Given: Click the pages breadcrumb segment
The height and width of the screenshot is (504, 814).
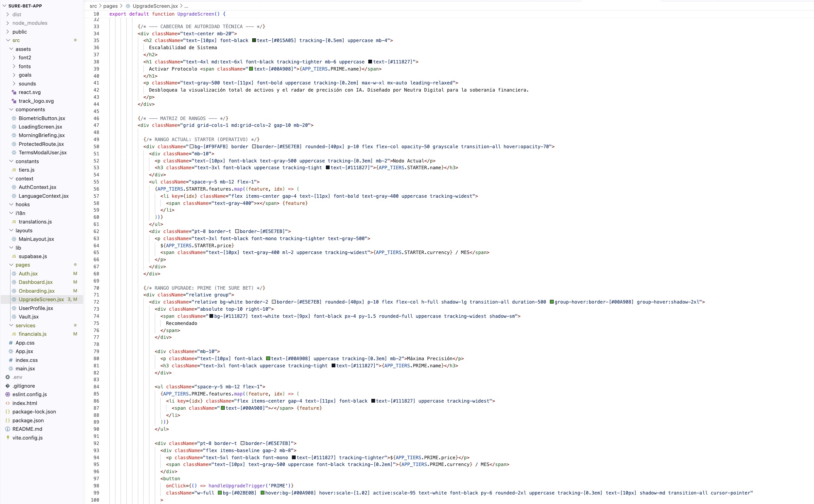Looking at the screenshot, I should 110,6.
